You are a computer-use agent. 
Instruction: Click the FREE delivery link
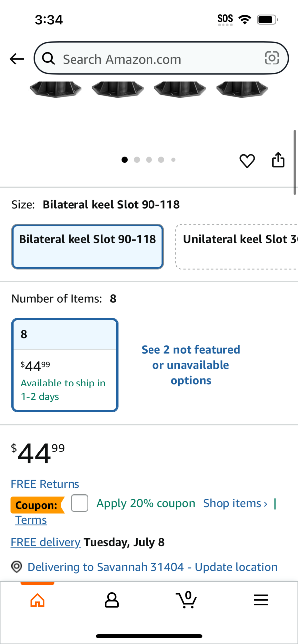[x=46, y=542]
